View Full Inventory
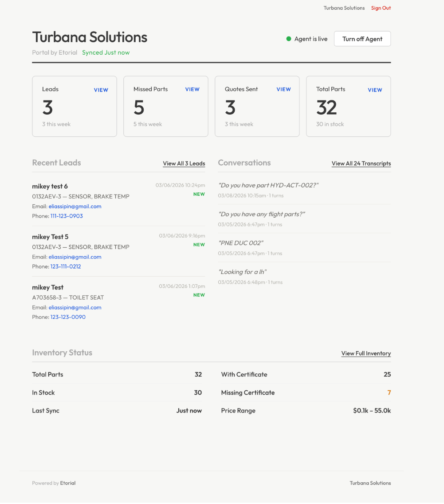Viewport: 444px width, 504px height. pos(366,353)
